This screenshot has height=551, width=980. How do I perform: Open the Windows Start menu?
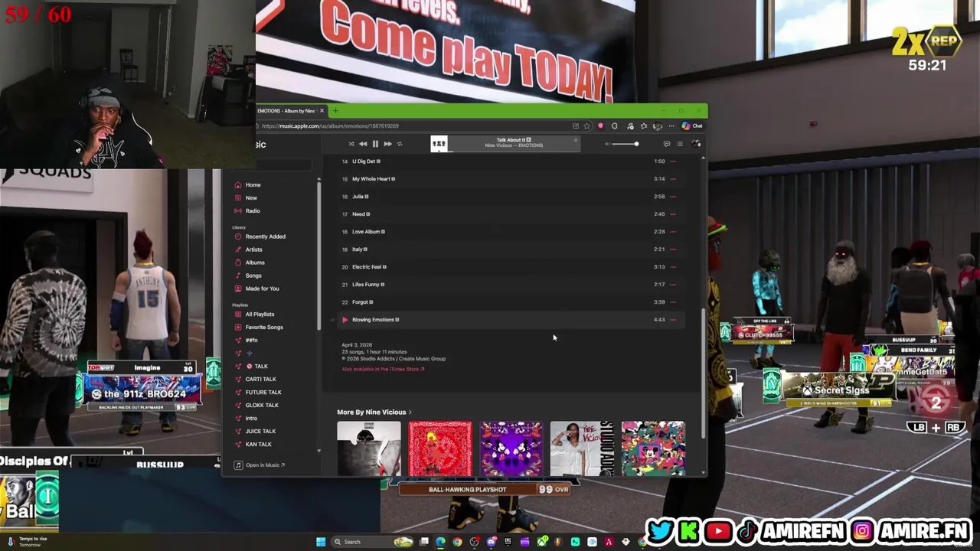click(321, 542)
